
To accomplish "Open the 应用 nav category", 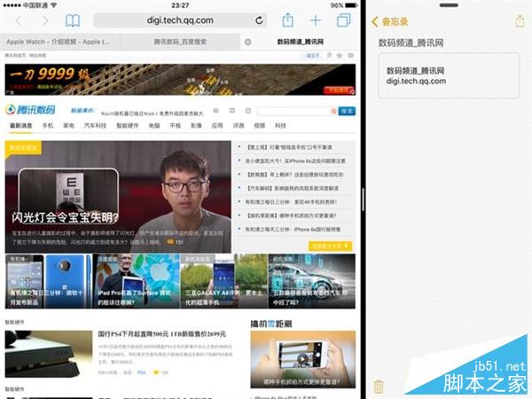I will (x=217, y=126).
